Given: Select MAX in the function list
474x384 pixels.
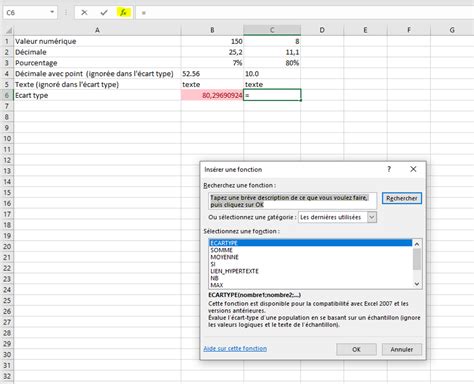Looking at the screenshot, I should click(x=310, y=285).
